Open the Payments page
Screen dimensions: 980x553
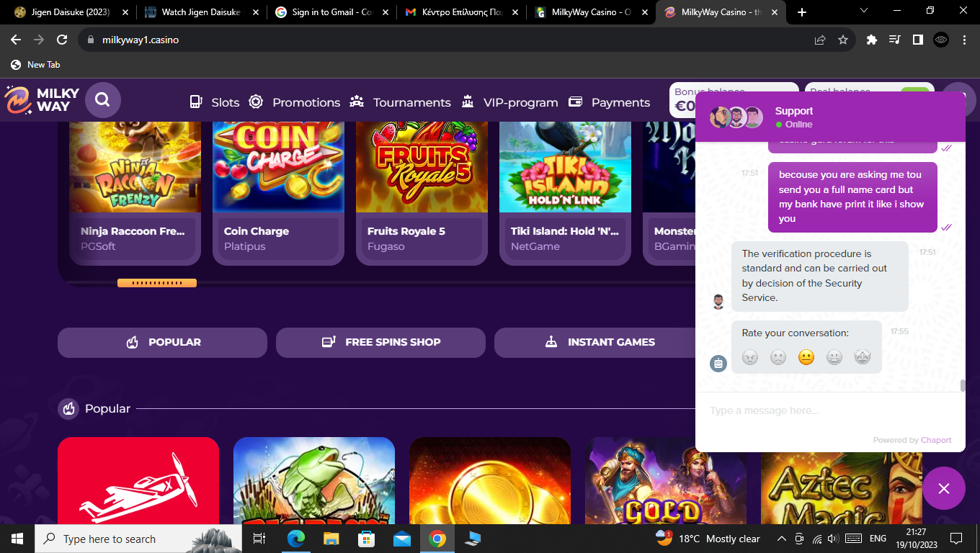click(x=609, y=102)
